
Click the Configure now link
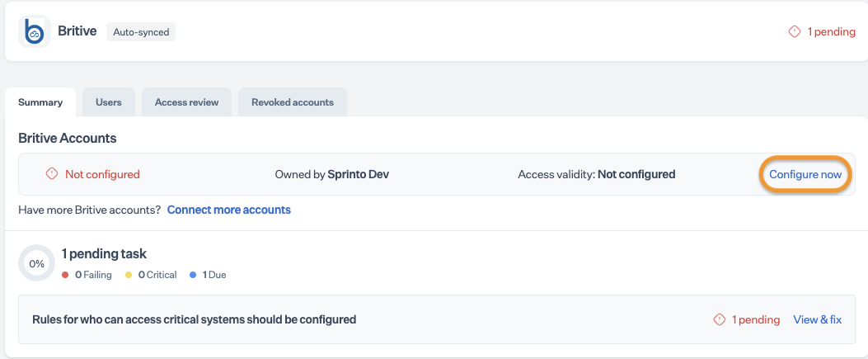[x=805, y=174]
